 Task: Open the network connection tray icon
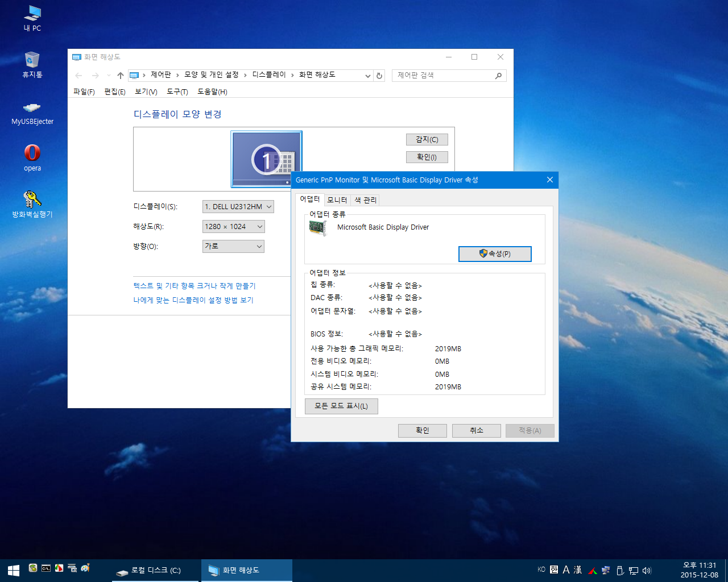[633, 571]
